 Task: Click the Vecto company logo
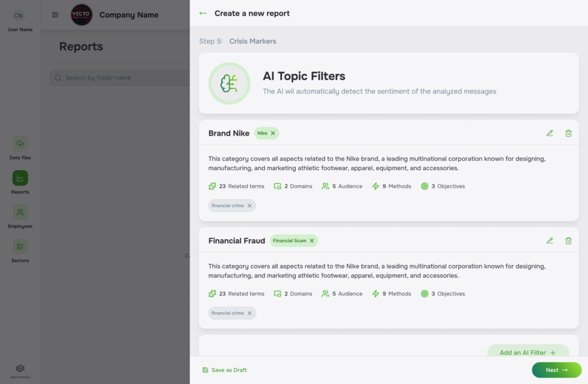[82, 15]
